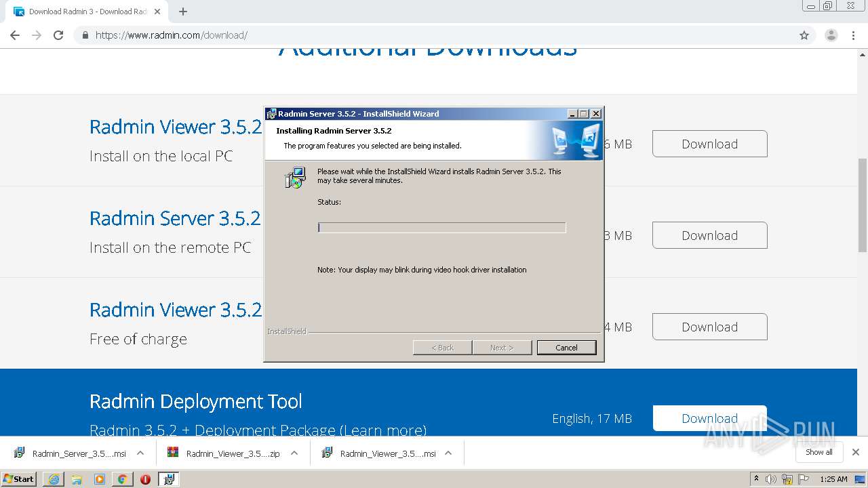Close the downloads bar
This screenshot has width=868, height=488.
856,452
